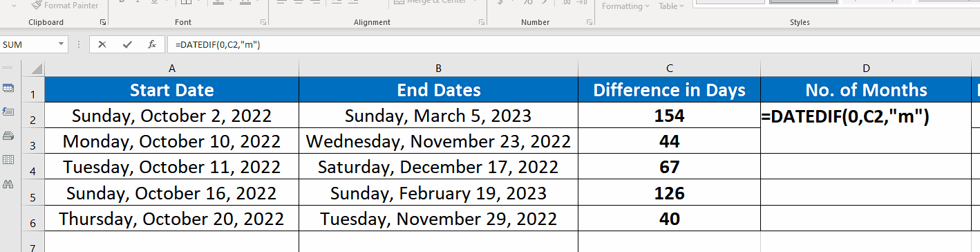Open the Conditional Formatting dropdown
Image resolution: width=980 pixels, height=252 pixels.
tap(625, 6)
